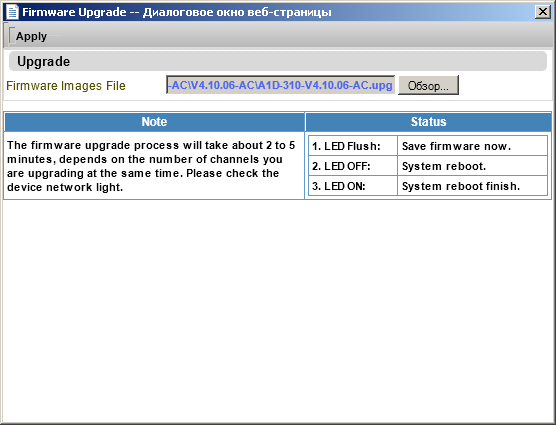Close the Firmware Upgrade dialog

click(x=543, y=12)
